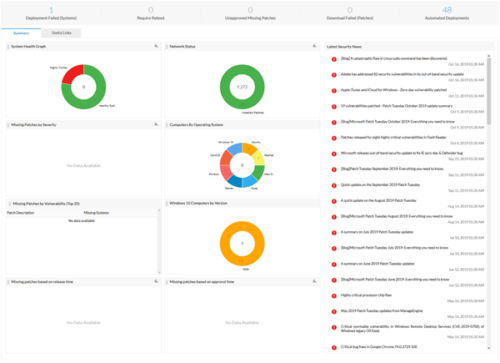Open summary on July 2019 Patch Tuesday updates
The image size is (500, 363).
pyautogui.click(x=377, y=232)
